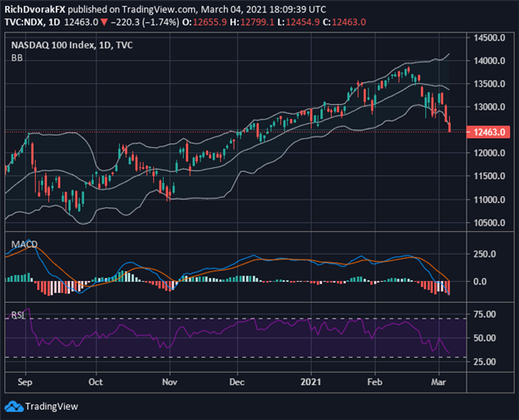519x420 pixels.
Task: Click the 14000.0 price axis label
Action: point(489,61)
